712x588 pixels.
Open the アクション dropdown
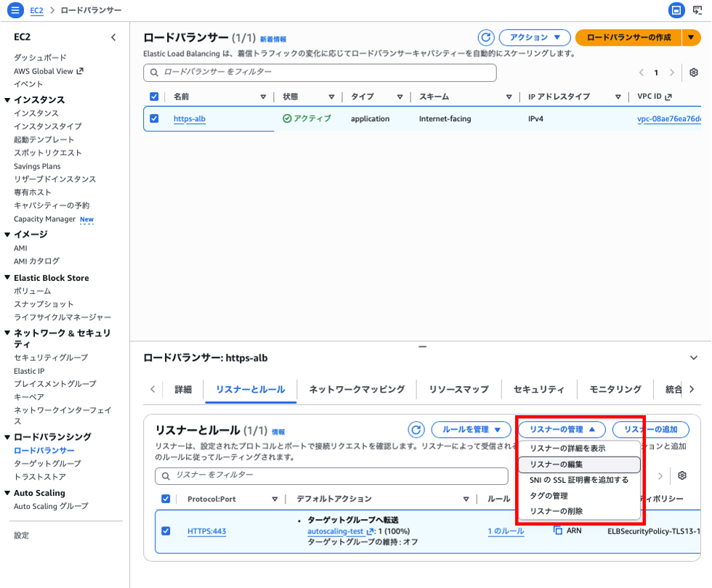(x=535, y=37)
